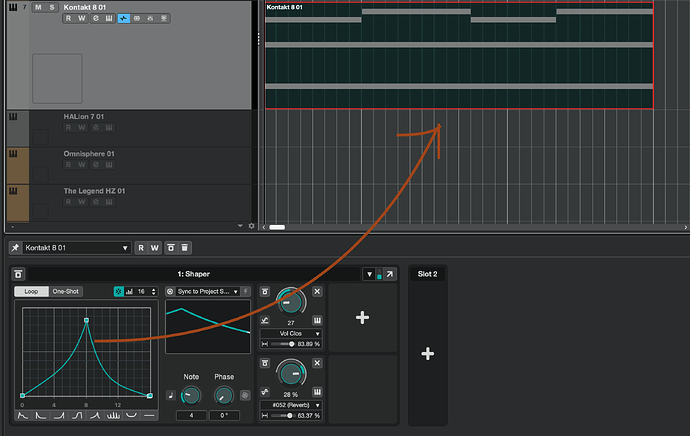The width and height of the screenshot is (690, 436).
Task: Open HALion 7 01 instrument editor keyboard icon
Action: pyautogui.click(x=109, y=128)
